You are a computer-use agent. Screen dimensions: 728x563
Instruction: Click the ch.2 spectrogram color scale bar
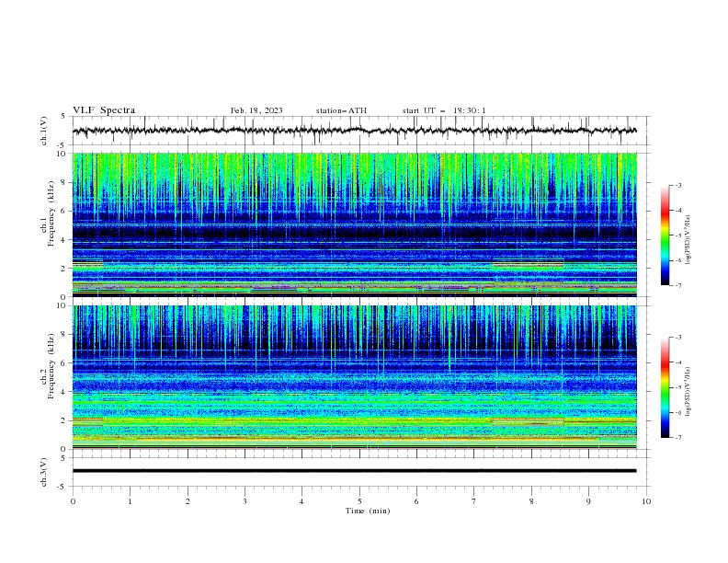665,387
